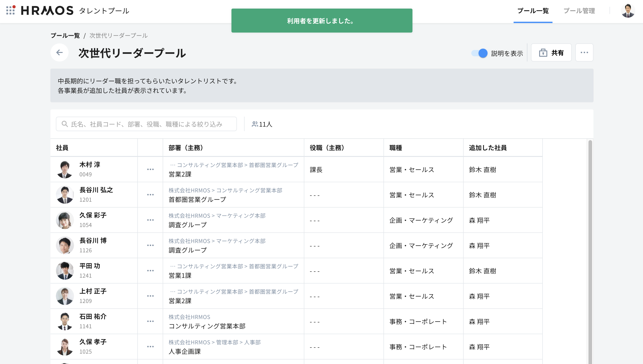Screen dimensions: 643x364
Task: Expand truncated department path for 木村 淳
Action: pos(173,165)
